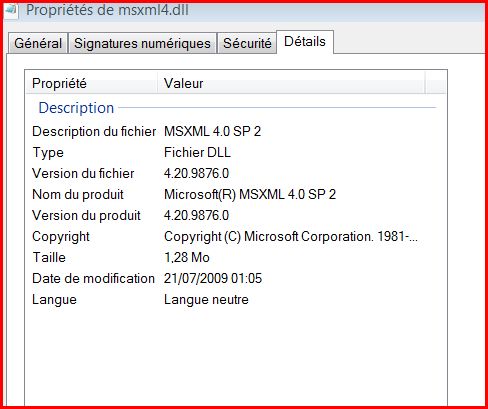This screenshot has height=409, width=488.
Task: Click the Propriété column header
Action: coord(92,83)
